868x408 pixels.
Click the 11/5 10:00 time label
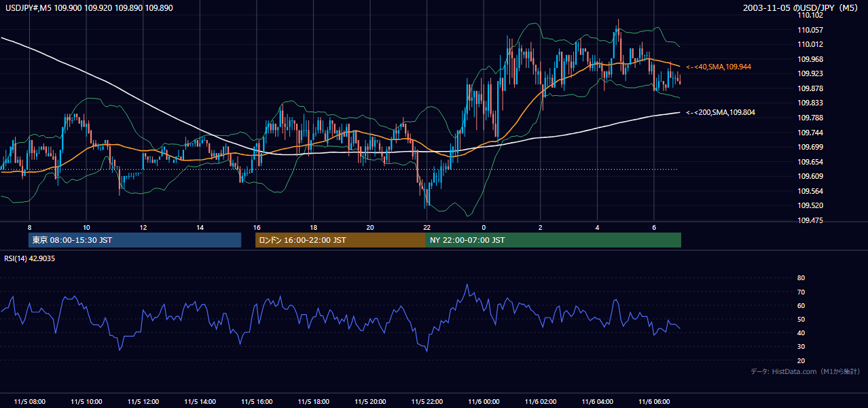coord(86,401)
